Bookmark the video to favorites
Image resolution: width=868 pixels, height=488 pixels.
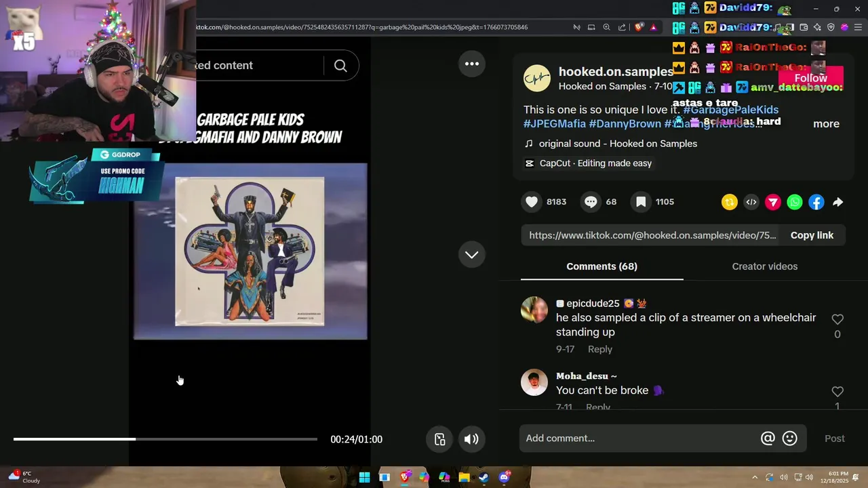pyautogui.click(x=640, y=202)
